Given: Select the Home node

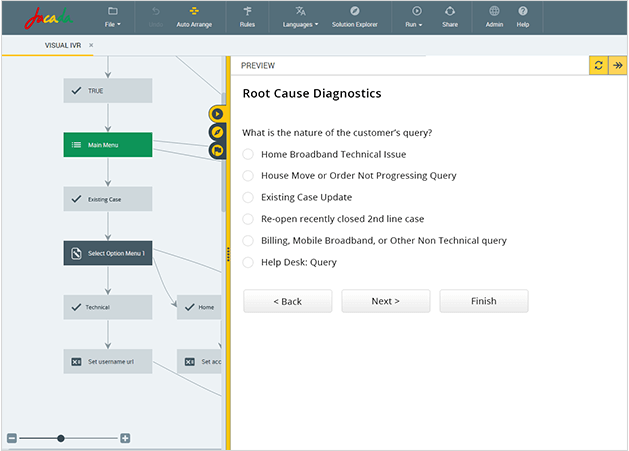Looking at the screenshot, I should (199, 307).
